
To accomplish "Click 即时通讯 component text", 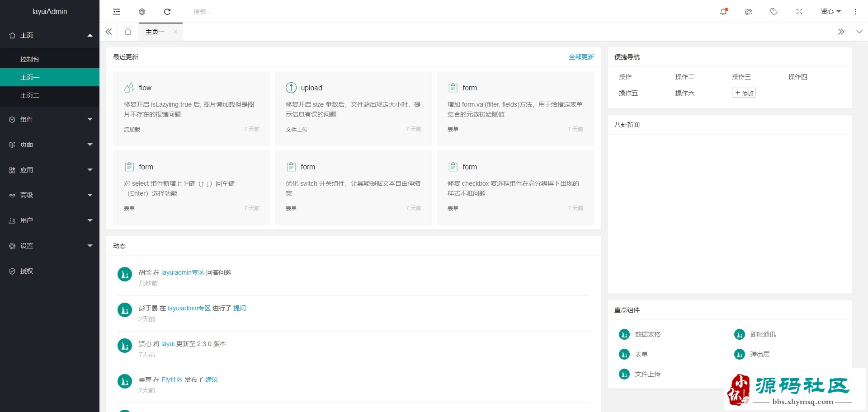I will click(x=763, y=334).
